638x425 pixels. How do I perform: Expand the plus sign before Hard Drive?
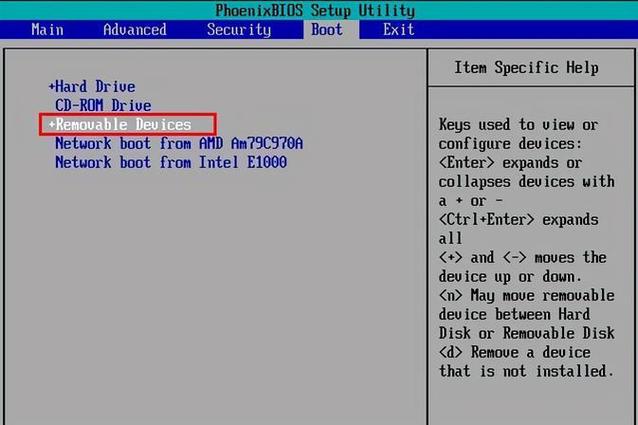pyautogui.click(x=51, y=87)
